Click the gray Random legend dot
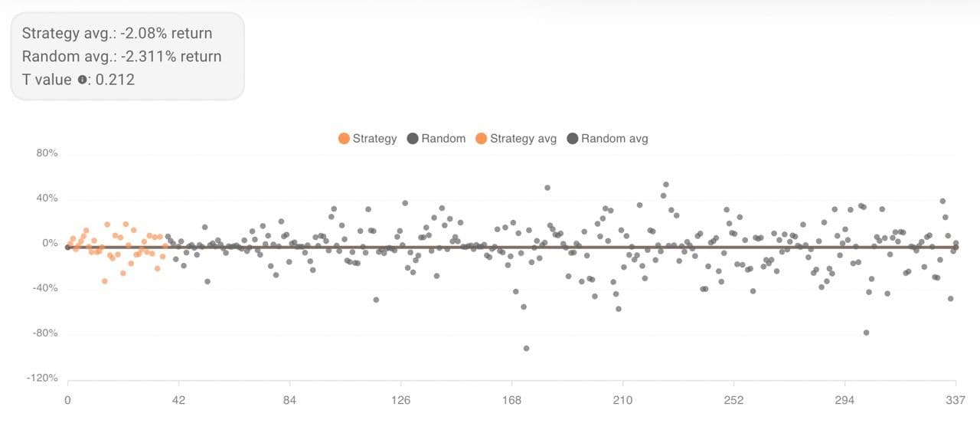980x423 pixels. pos(413,139)
